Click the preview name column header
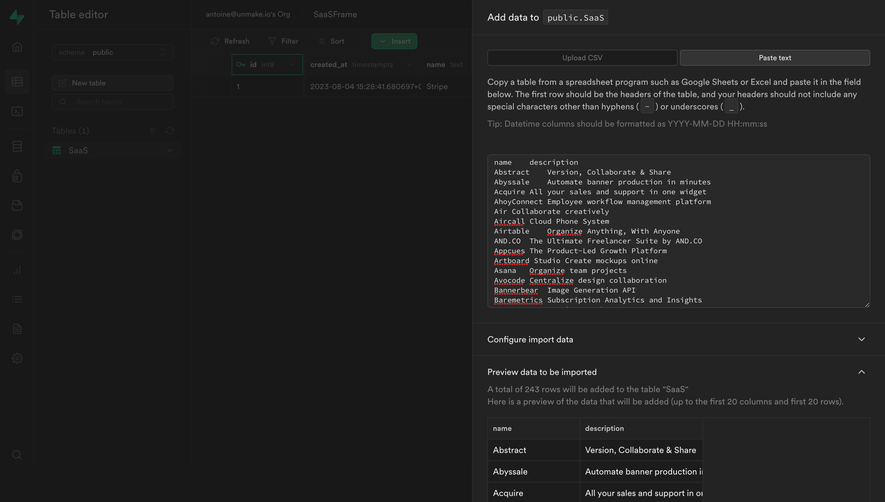 click(533, 429)
